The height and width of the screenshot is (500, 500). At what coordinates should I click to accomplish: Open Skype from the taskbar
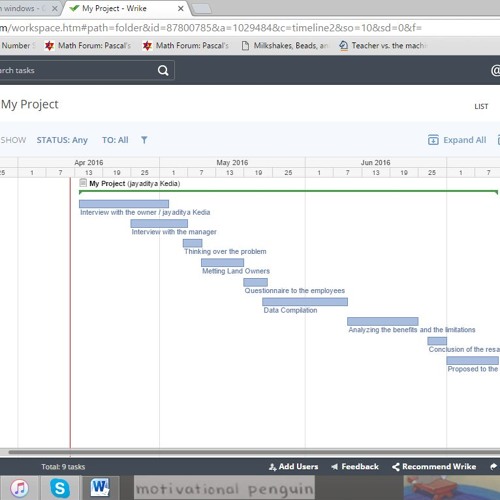60,488
